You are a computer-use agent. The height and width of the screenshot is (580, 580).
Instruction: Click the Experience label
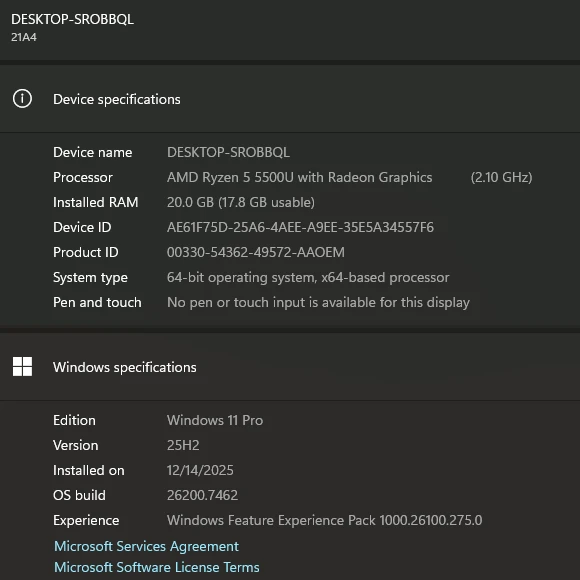click(x=86, y=520)
